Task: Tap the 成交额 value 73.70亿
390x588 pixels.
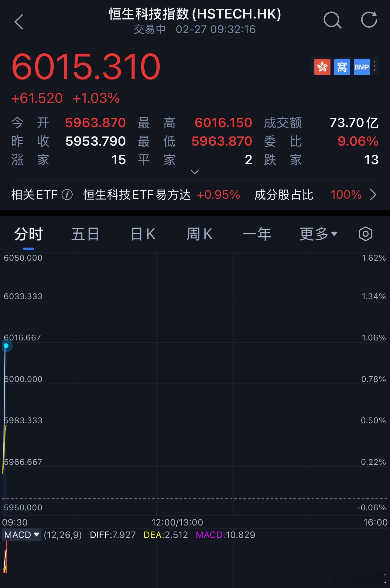Action: point(354,123)
